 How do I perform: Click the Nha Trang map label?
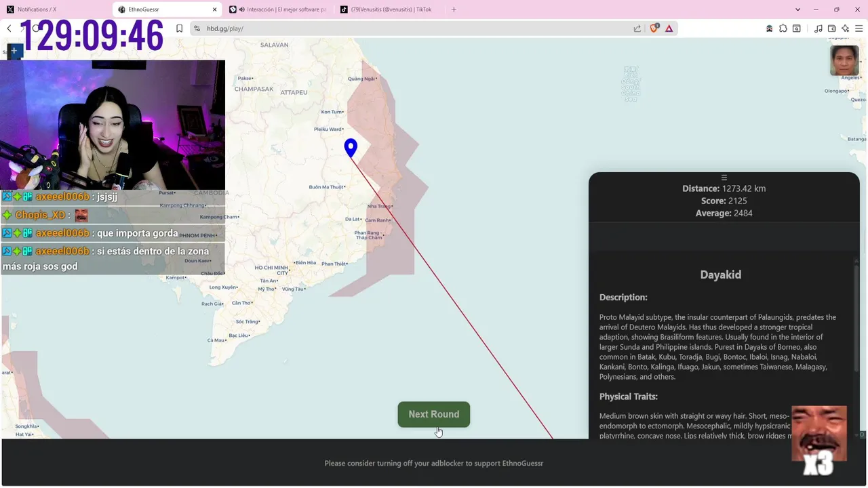[x=380, y=206]
